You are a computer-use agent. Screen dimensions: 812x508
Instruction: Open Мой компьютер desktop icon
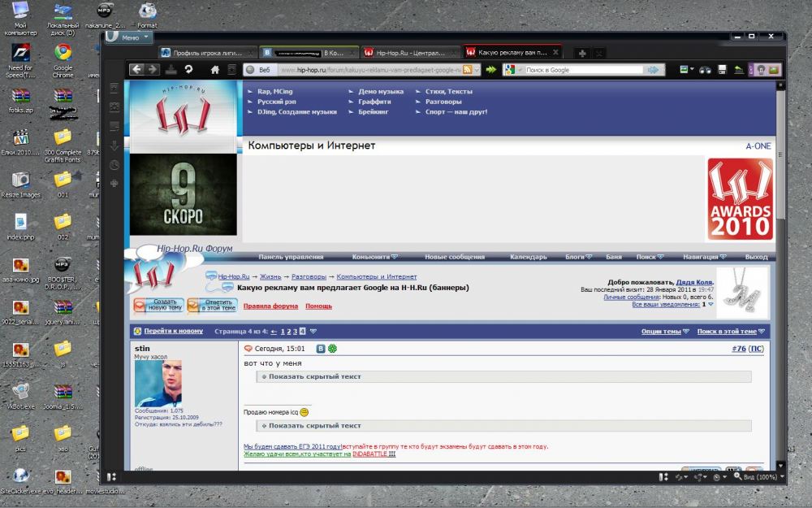click(20, 19)
